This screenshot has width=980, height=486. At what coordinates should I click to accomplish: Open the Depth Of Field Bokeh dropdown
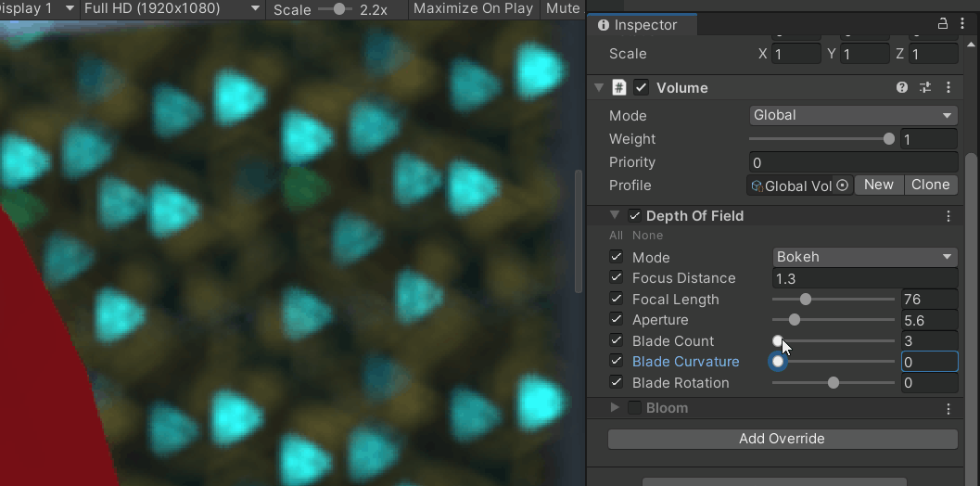(865, 257)
